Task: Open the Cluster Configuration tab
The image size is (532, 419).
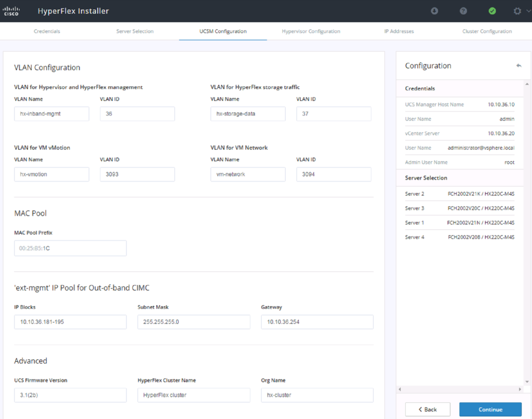Action: (487, 31)
